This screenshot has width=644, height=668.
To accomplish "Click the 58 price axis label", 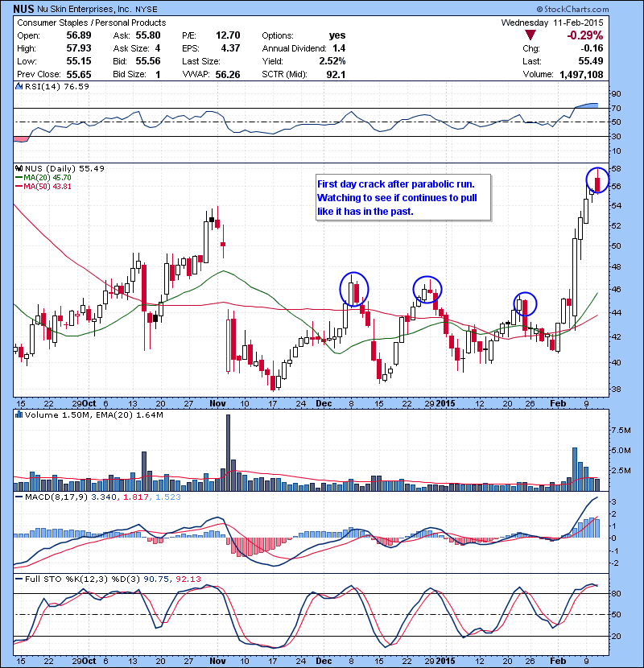I will pos(617,169).
